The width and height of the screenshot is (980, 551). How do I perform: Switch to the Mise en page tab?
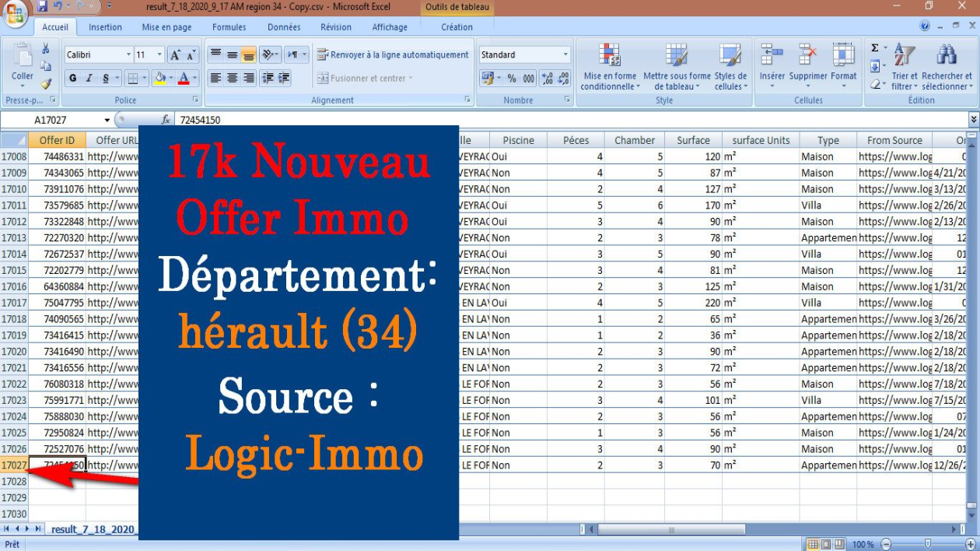coord(166,27)
